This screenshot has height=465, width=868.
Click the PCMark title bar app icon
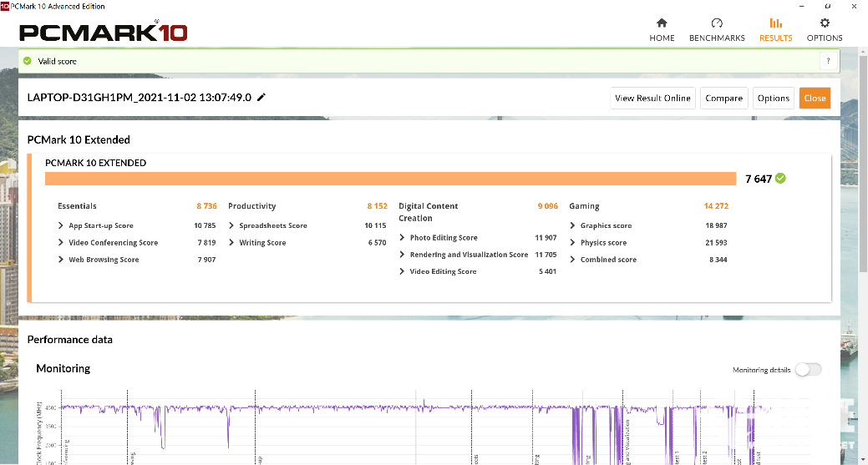[4, 6]
